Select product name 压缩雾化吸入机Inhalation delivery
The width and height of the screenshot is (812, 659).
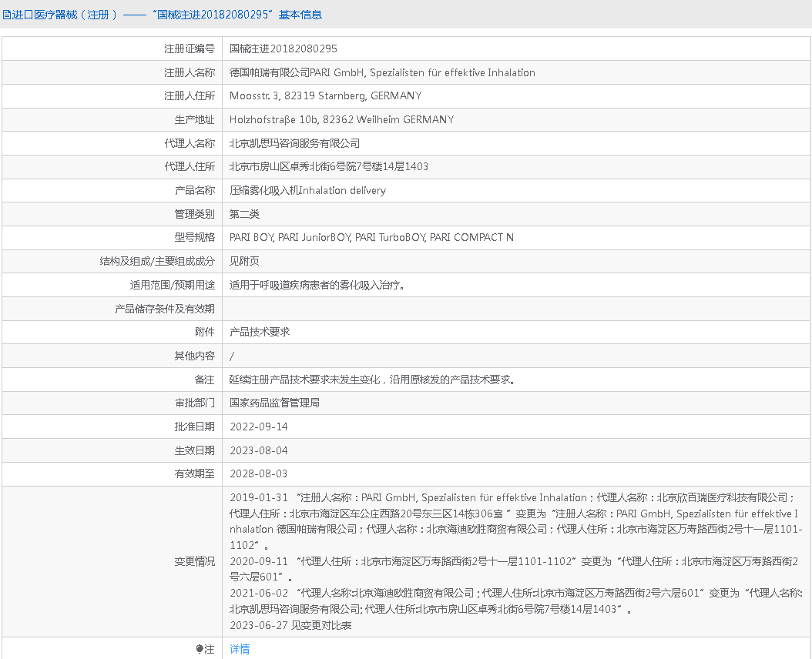click(x=307, y=190)
